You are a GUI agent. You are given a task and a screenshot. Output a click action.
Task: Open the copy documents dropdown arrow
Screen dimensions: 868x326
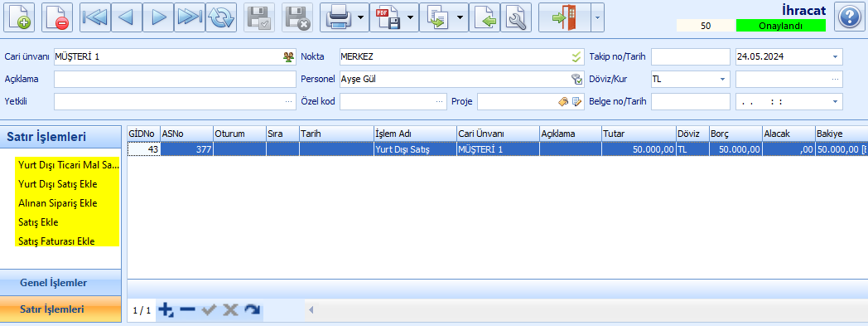460,17
